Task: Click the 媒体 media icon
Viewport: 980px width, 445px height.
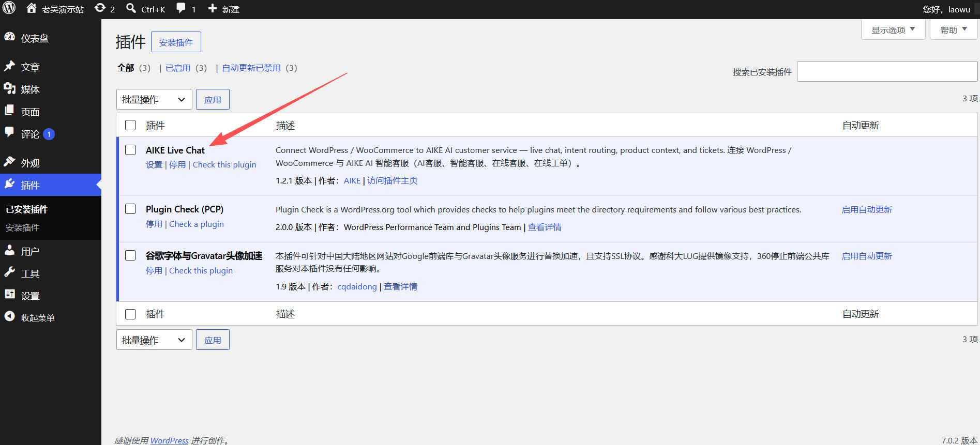Action: click(10, 88)
